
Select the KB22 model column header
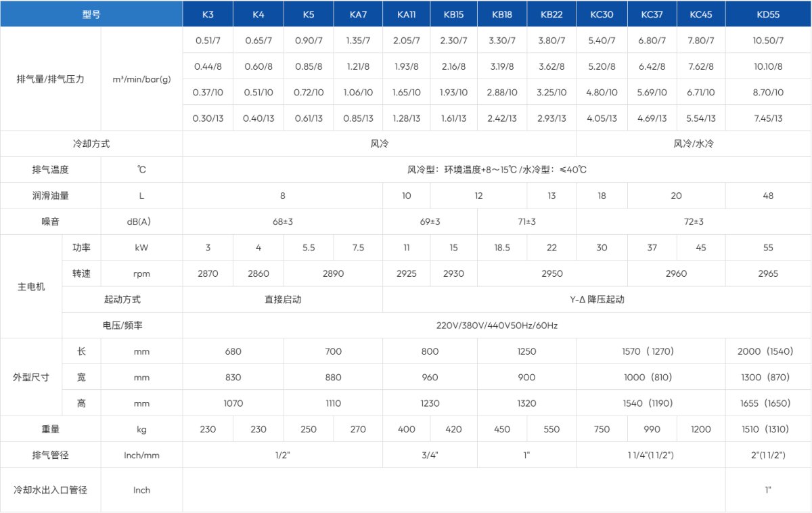(551, 14)
